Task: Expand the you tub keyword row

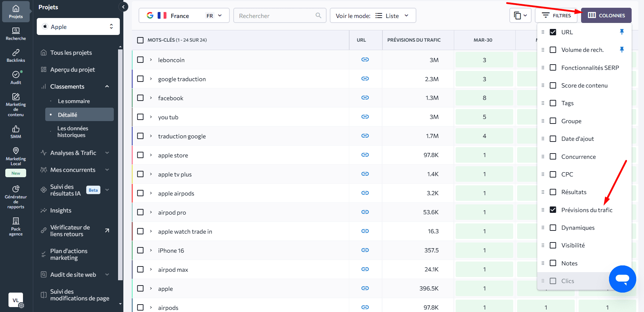Action: (151, 117)
